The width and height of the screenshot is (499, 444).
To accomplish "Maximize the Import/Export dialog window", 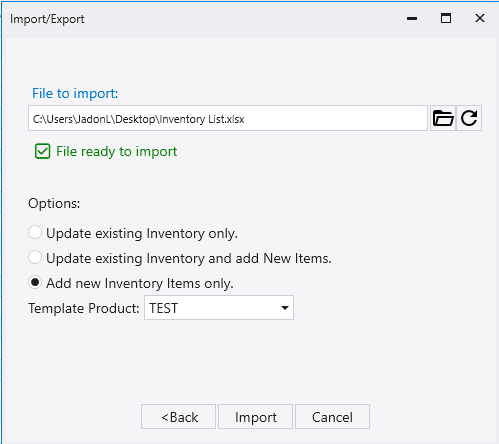I will click(446, 18).
